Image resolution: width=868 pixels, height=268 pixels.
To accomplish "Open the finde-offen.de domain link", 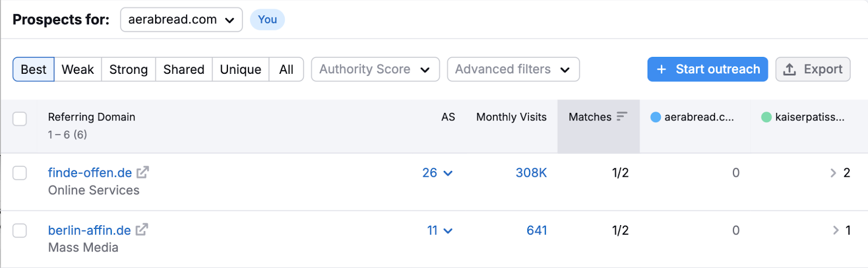I will 90,173.
